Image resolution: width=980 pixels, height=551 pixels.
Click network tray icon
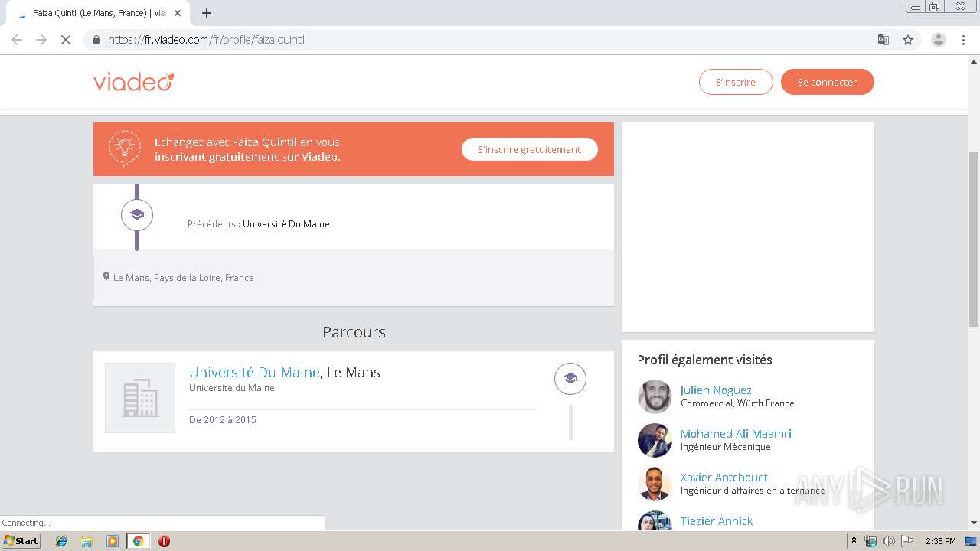coord(871,541)
